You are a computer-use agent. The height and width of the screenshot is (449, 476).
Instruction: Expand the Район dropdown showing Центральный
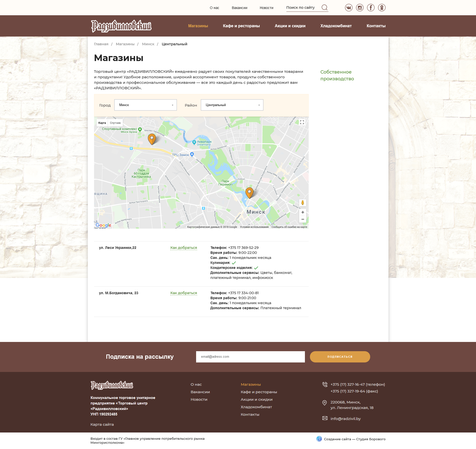[x=232, y=105]
